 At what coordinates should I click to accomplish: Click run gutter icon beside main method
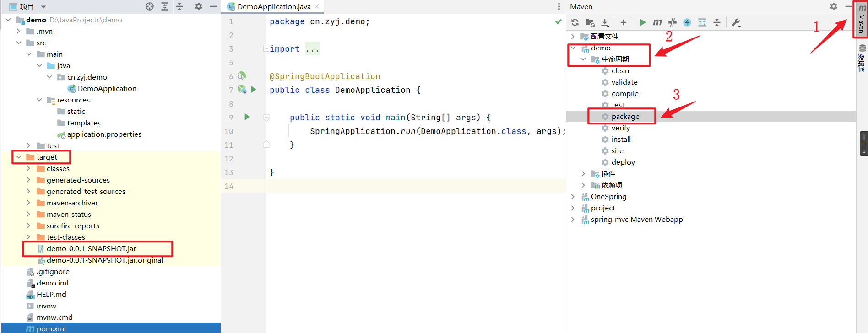[247, 117]
